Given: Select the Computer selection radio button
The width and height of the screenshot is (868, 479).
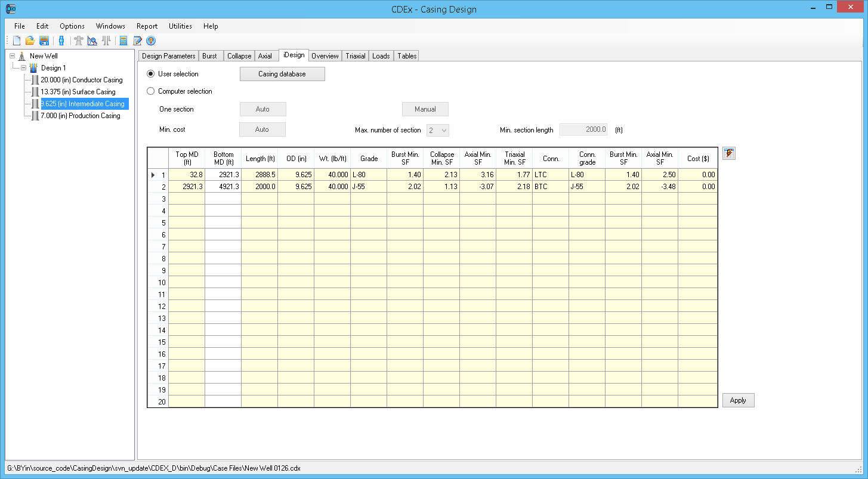Looking at the screenshot, I should (x=150, y=91).
